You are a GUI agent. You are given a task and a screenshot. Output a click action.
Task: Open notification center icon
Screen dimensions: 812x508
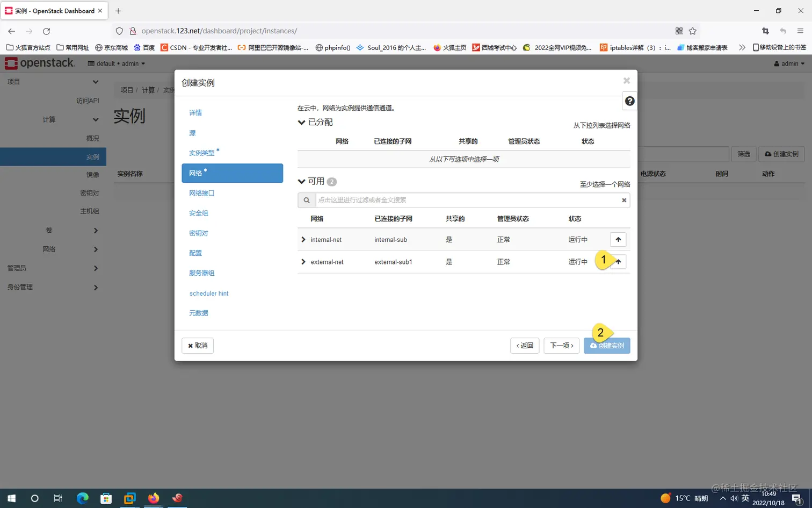point(797,499)
